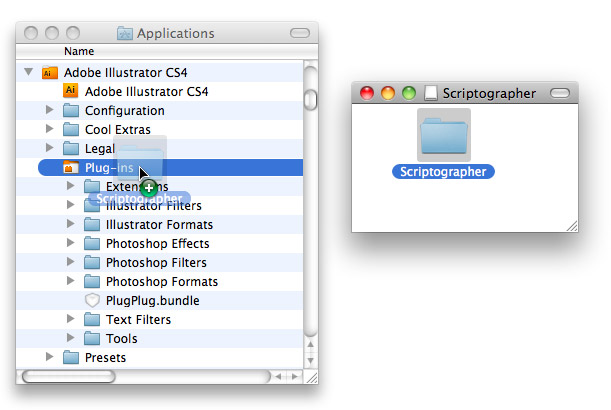Select the Photoshop Filters row text
The height and width of the screenshot is (410, 611).
click(156, 263)
